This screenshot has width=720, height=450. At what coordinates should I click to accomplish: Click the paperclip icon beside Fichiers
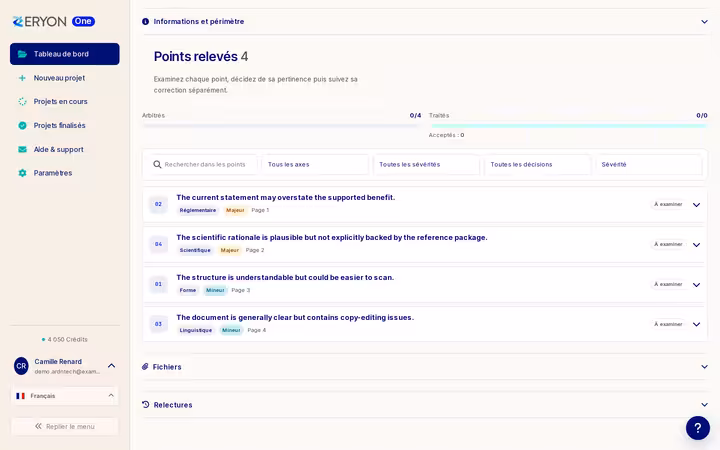click(145, 366)
